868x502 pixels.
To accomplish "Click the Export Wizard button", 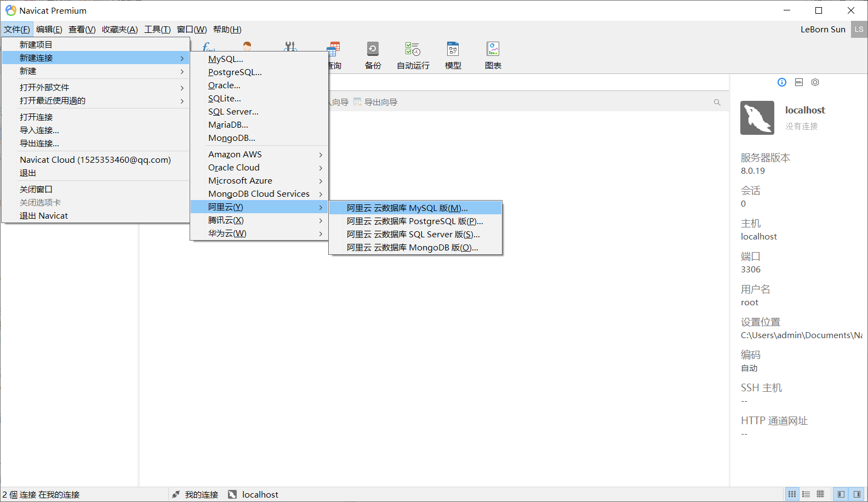I will [375, 102].
